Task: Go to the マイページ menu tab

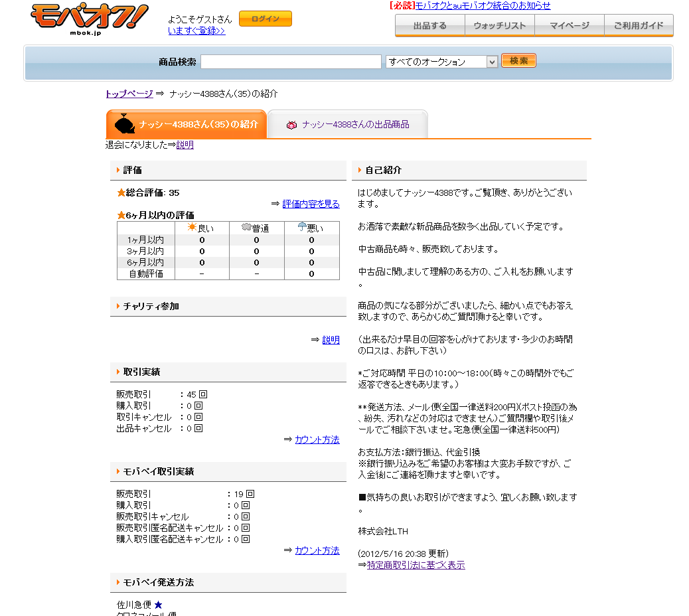Action: 570,26
